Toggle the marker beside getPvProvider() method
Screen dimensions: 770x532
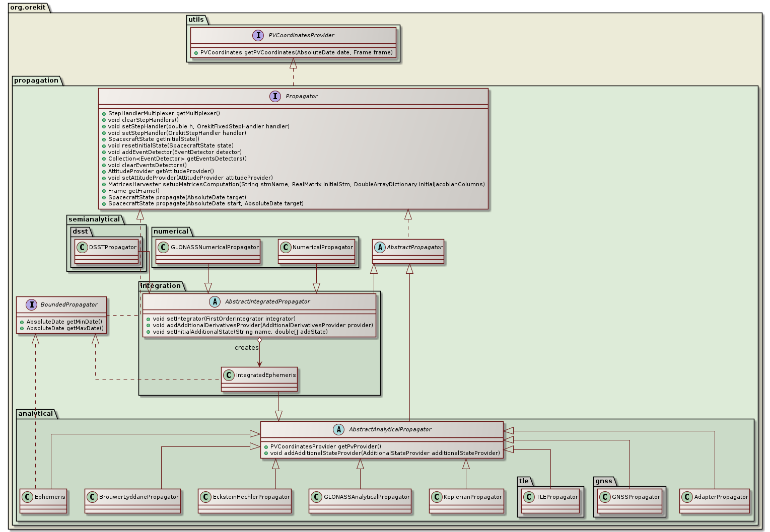tap(265, 445)
